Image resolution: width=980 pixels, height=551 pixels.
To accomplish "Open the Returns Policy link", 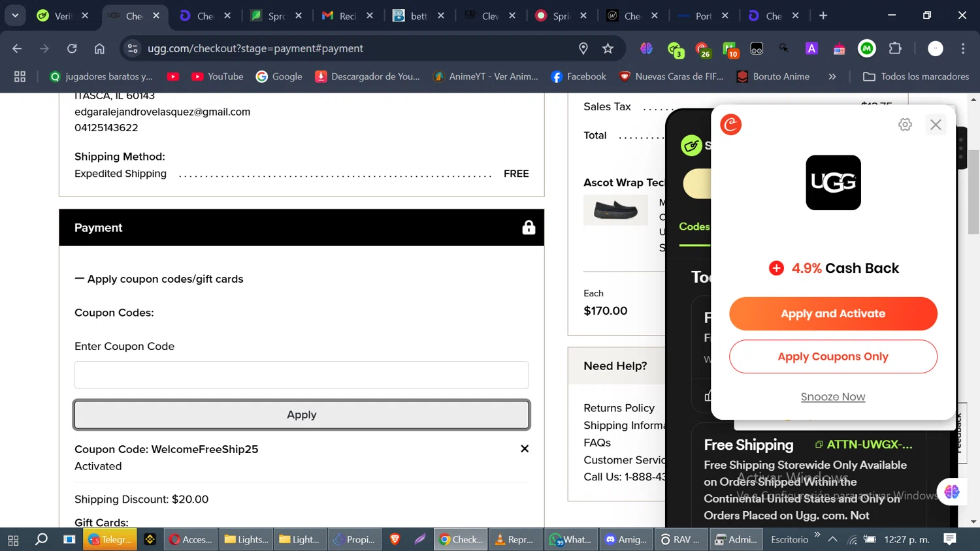I will [619, 408].
